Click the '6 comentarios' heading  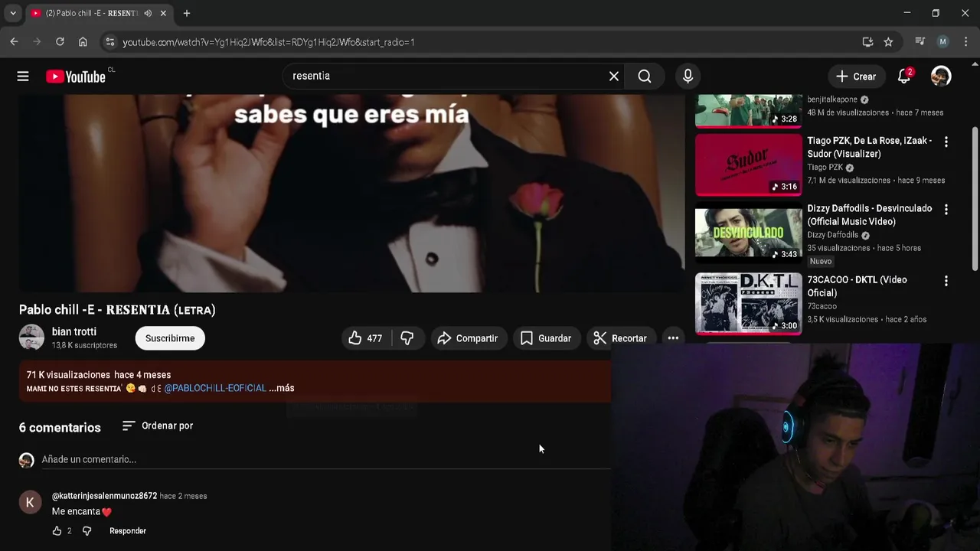60,427
